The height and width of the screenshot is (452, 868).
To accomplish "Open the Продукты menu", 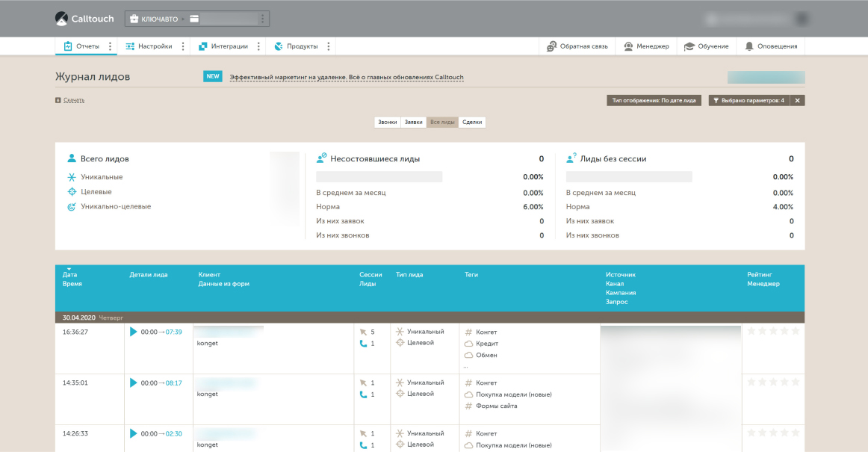I will click(x=296, y=46).
